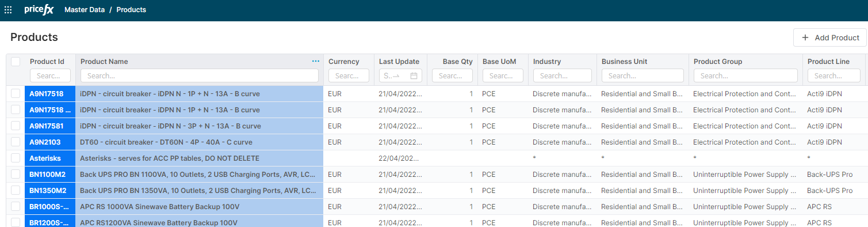This screenshot has height=227, width=868.
Task: Open Last Update calendar date picker
Action: [x=414, y=75]
